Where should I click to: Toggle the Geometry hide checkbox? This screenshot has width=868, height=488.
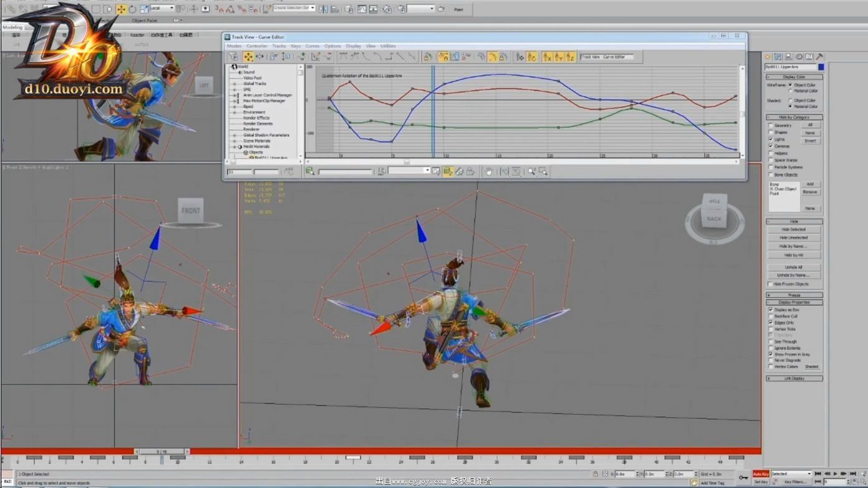(771, 125)
